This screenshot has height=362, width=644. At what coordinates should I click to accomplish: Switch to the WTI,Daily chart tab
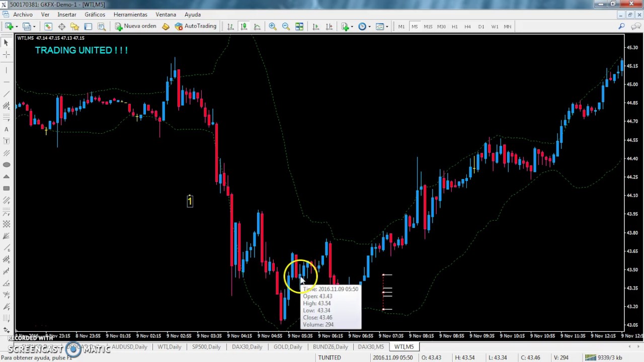pyautogui.click(x=169, y=347)
